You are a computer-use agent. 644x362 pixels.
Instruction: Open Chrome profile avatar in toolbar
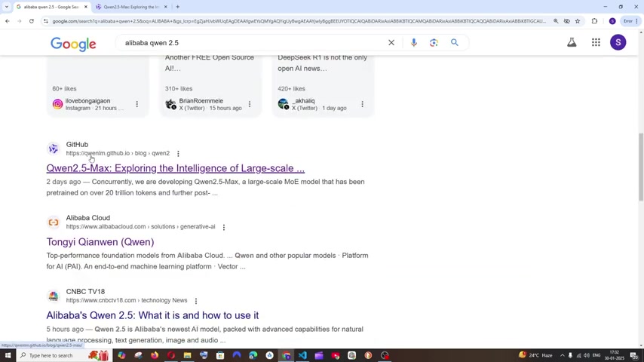tap(612, 21)
